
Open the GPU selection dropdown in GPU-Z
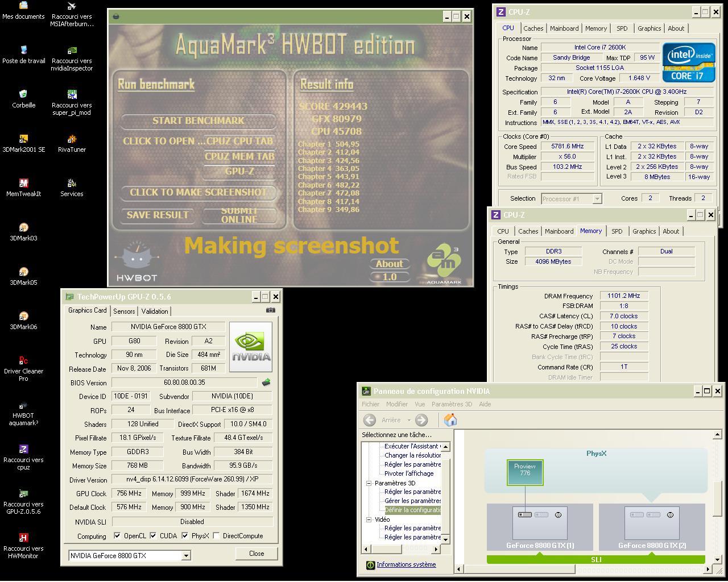pos(186,556)
